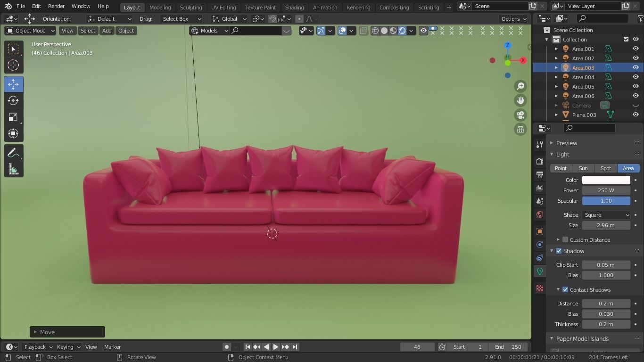Enable the Custom Distance checkbox

(565, 239)
